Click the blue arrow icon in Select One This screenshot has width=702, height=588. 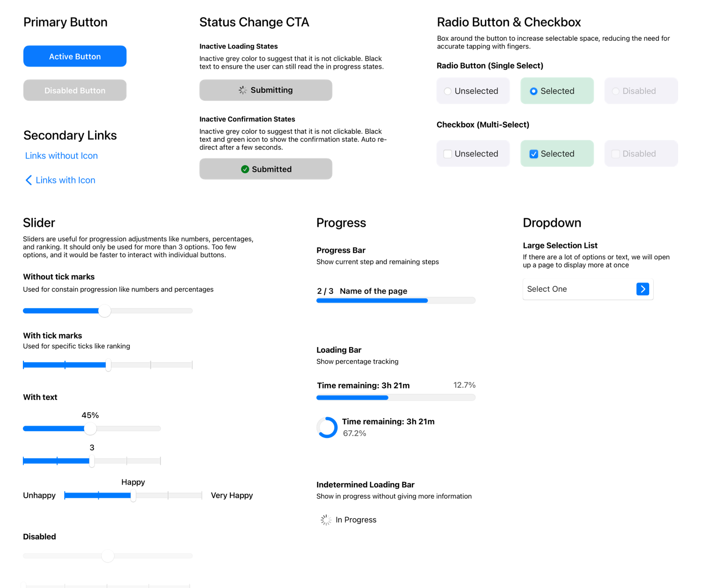pyautogui.click(x=643, y=289)
